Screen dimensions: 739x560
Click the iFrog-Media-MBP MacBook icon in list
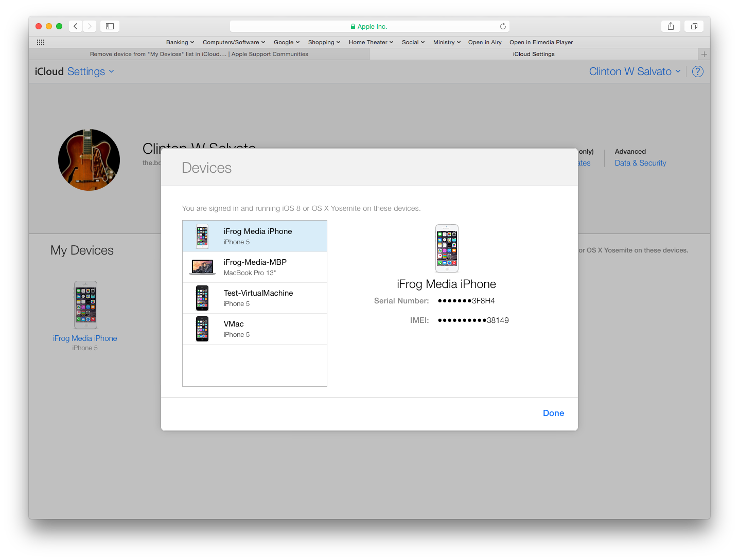point(203,267)
